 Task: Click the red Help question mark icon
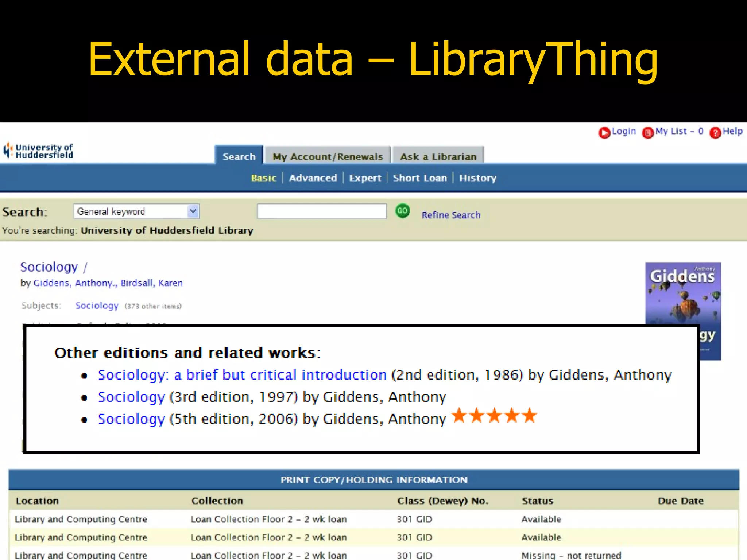click(x=715, y=133)
